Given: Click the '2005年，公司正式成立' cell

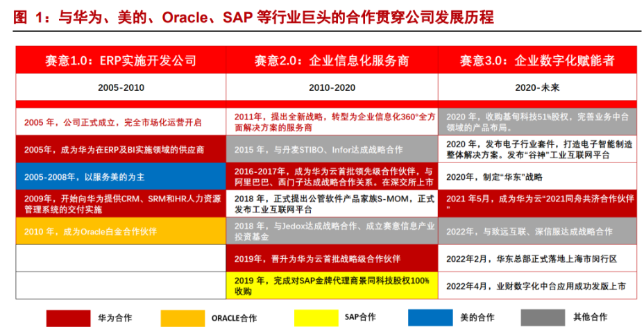Looking at the screenshot, I should (121, 122).
